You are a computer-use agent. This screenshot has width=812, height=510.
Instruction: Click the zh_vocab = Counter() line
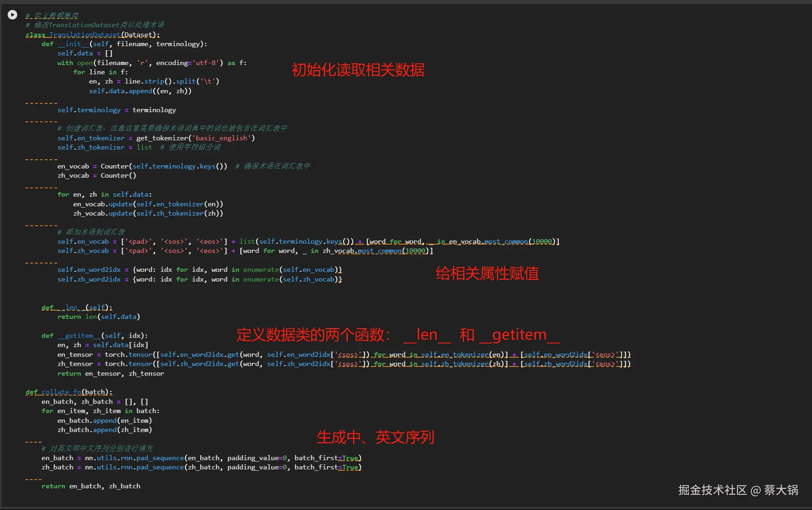point(97,175)
